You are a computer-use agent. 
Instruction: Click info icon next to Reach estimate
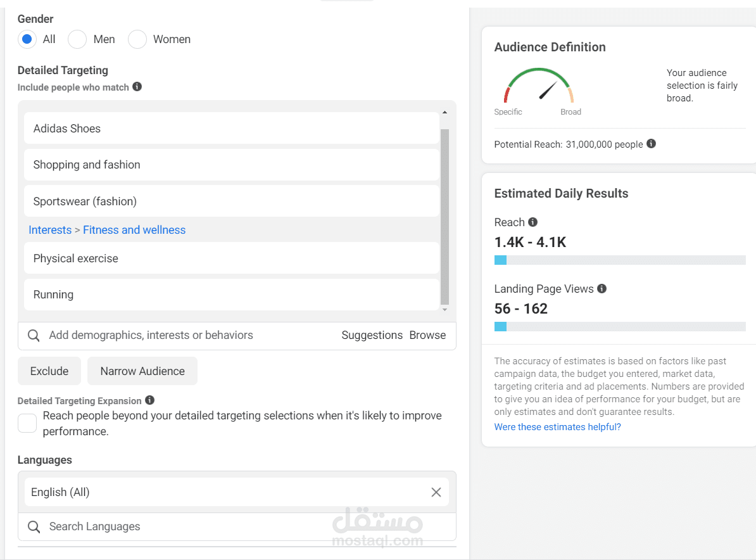pyautogui.click(x=532, y=222)
